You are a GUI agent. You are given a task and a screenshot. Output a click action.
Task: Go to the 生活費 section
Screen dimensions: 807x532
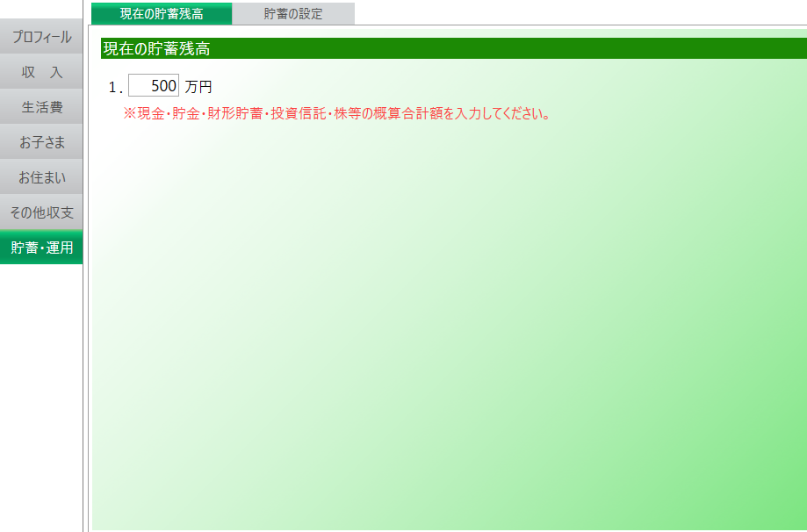pyautogui.click(x=41, y=107)
